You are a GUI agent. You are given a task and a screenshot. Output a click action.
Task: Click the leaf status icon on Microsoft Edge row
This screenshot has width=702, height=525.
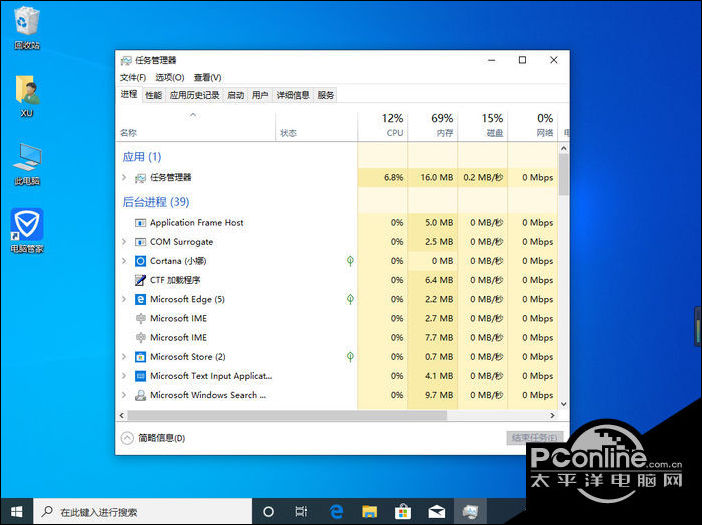pyautogui.click(x=350, y=299)
